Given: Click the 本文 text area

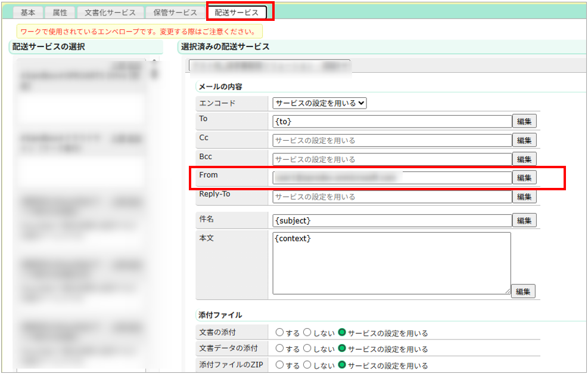Looking at the screenshot, I should pos(391,262).
